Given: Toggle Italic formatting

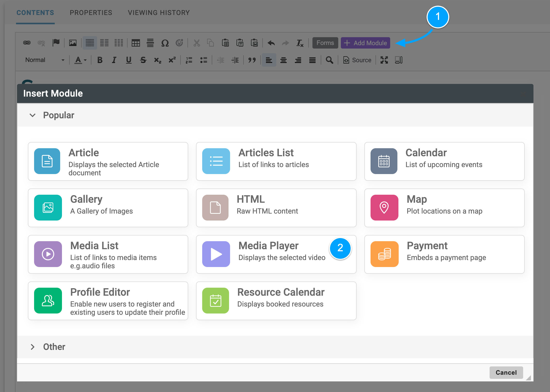Looking at the screenshot, I should tap(114, 60).
